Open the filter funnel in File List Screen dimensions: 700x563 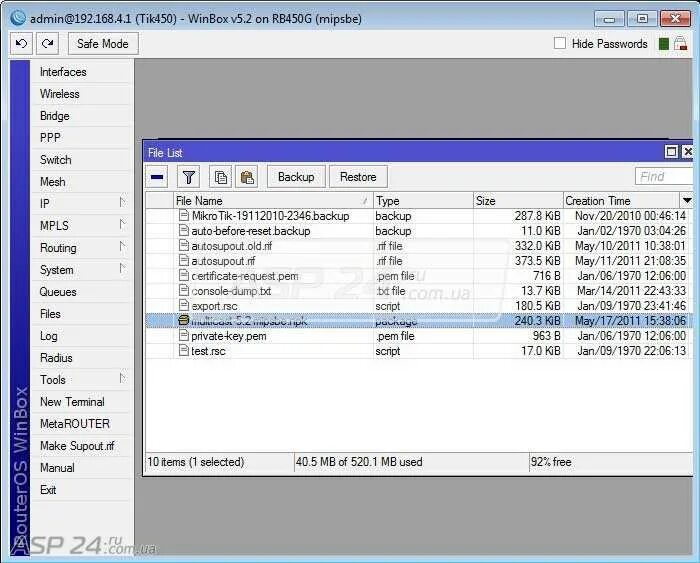pos(188,177)
